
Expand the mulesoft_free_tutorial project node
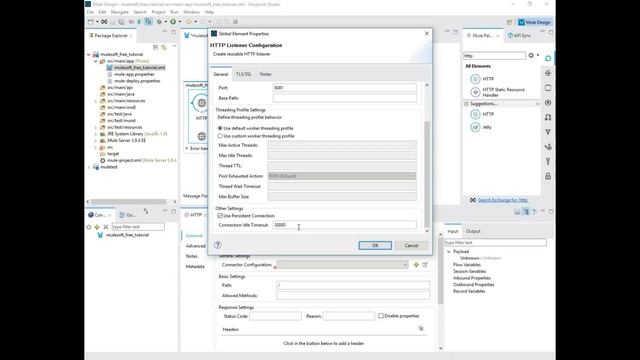tap(89, 54)
